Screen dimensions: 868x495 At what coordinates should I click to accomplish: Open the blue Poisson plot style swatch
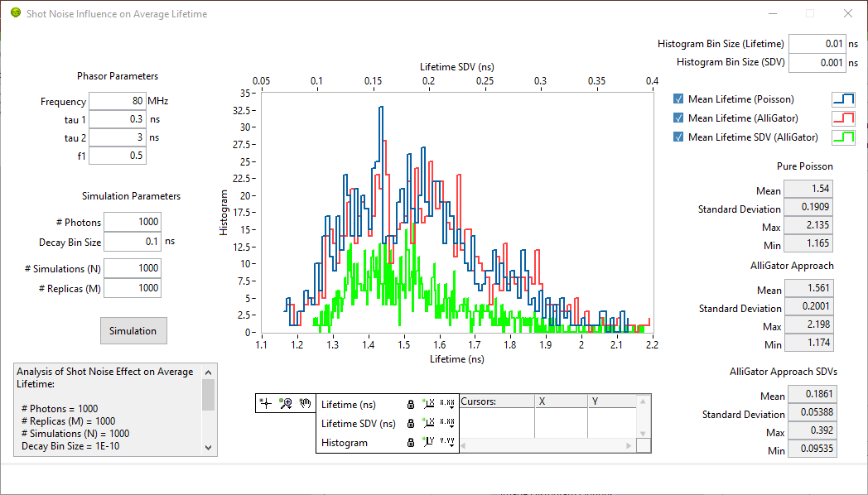843,99
